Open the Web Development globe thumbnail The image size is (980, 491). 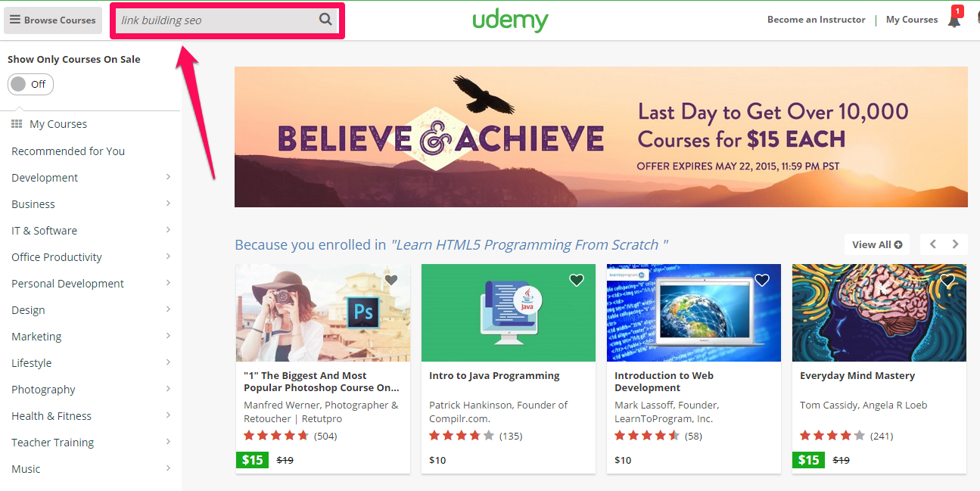point(694,312)
